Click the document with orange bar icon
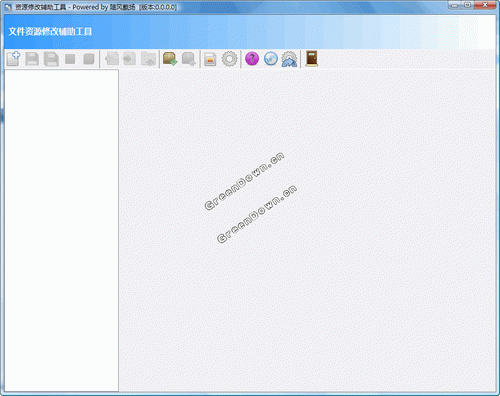This screenshot has width=500, height=396. [x=210, y=59]
